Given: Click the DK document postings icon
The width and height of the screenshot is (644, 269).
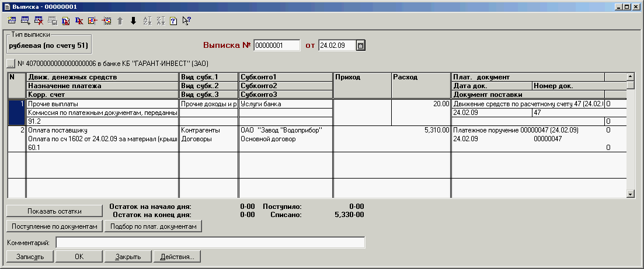Looking at the screenshot, I should pyautogui.click(x=66, y=21).
